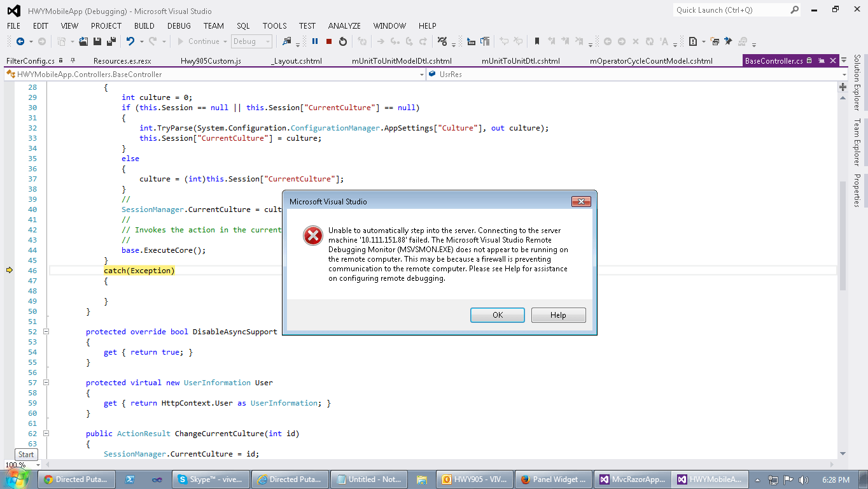Image resolution: width=868 pixels, height=489 pixels.
Task: Open the Undo history dropdown arrow
Action: (142, 41)
